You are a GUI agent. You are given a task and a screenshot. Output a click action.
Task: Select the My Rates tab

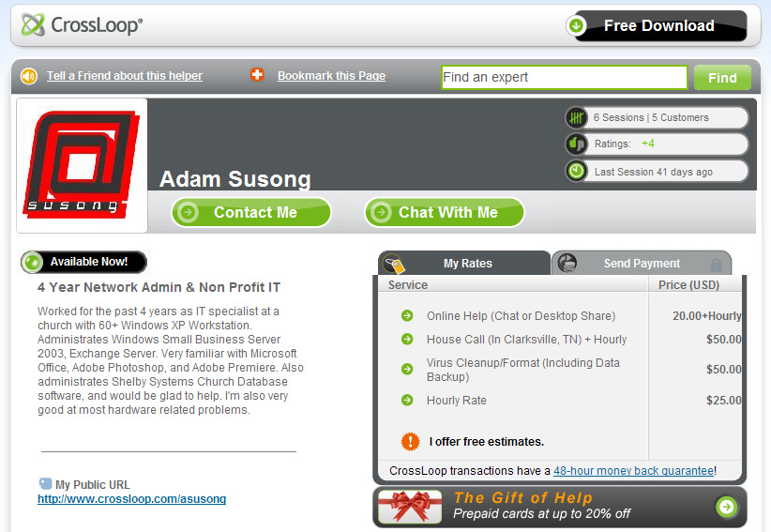point(464,264)
